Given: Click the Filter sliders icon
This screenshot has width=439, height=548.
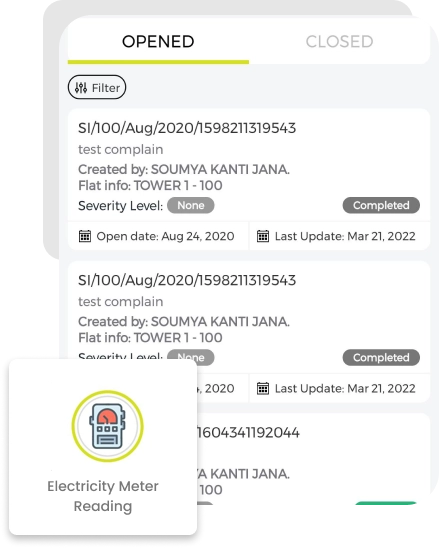Looking at the screenshot, I should [x=81, y=88].
